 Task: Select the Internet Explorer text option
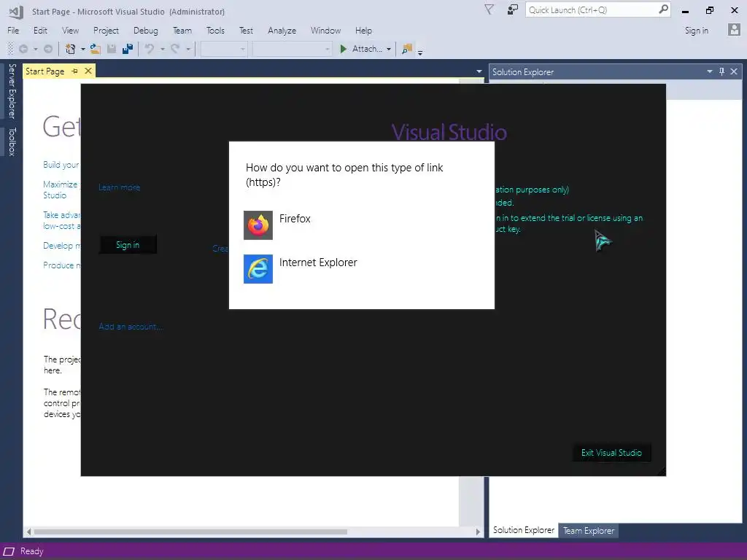click(318, 262)
